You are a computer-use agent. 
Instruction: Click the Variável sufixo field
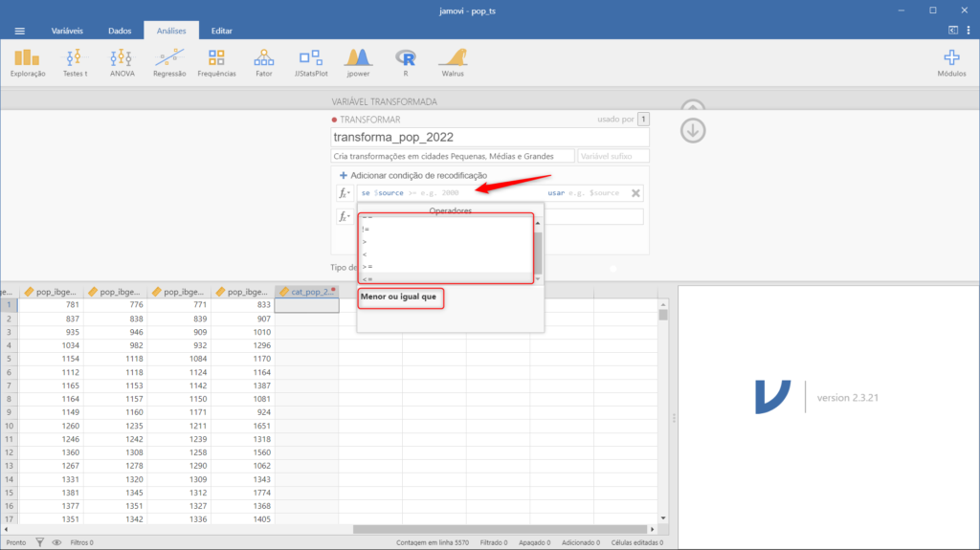[613, 156]
